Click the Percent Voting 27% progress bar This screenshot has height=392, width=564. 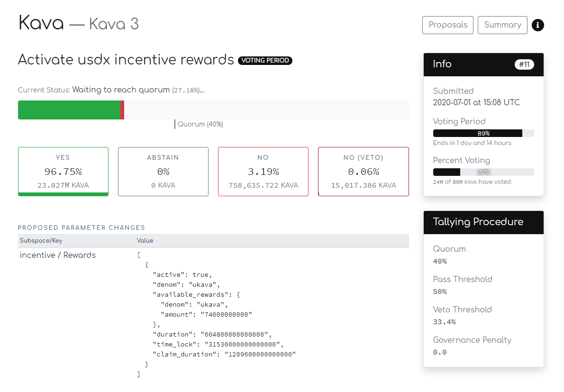point(483,172)
